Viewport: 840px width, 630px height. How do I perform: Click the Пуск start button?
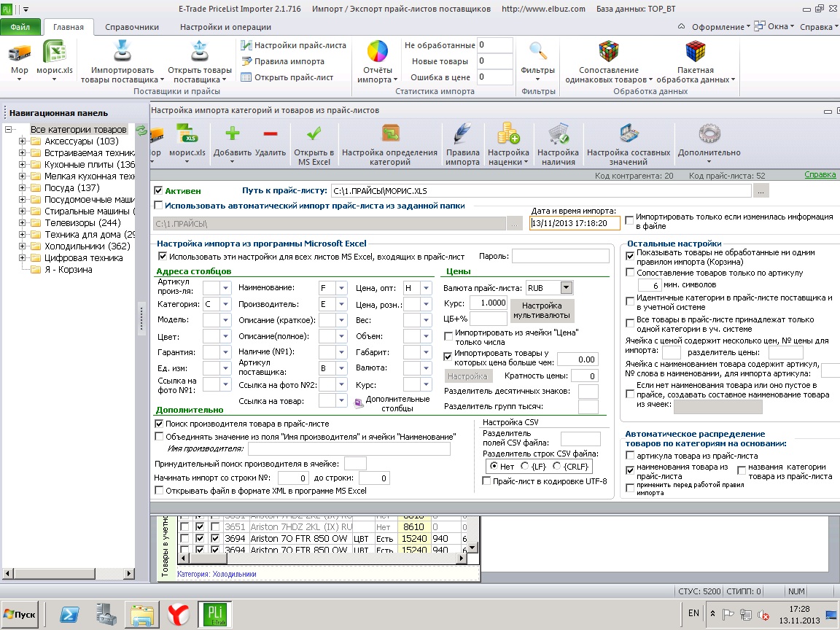20,614
